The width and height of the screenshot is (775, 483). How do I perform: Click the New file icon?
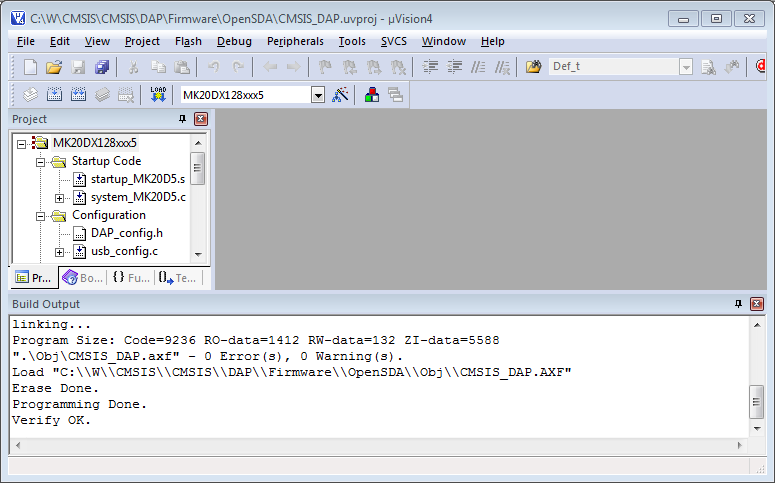click(30, 67)
